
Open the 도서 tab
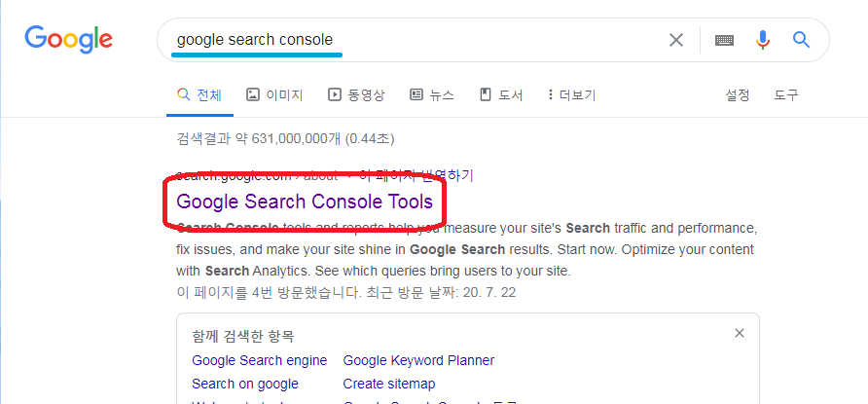click(x=501, y=95)
